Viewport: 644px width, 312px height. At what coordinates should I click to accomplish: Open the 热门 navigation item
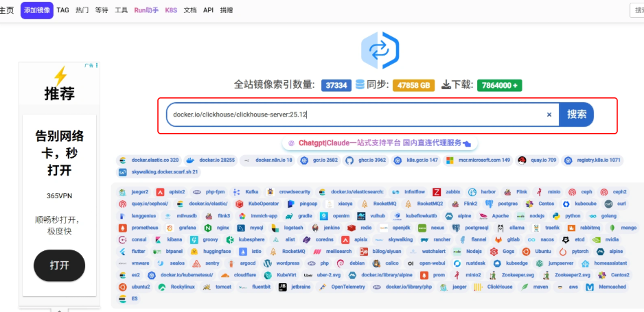tap(82, 10)
